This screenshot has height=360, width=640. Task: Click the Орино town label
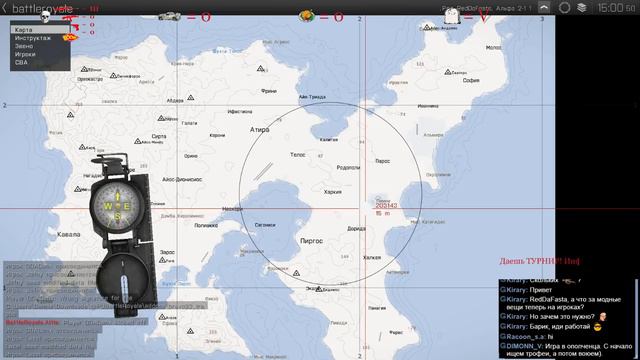(x=191, y=156)
